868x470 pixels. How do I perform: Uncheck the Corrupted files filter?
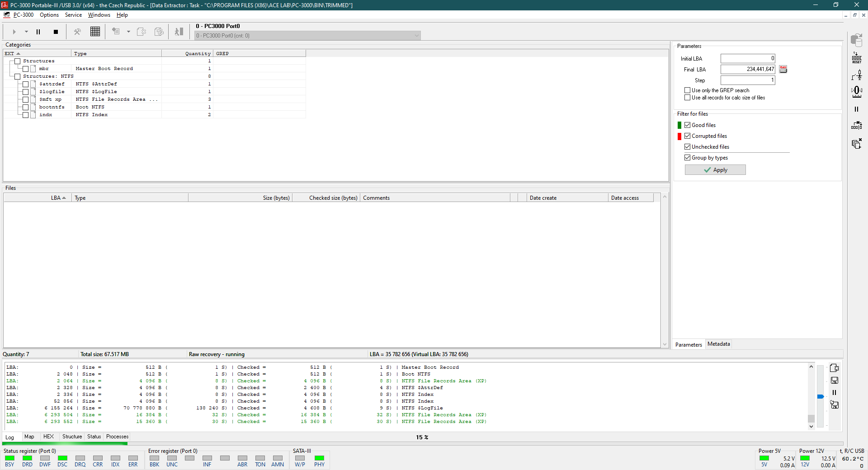click(687, 136)
